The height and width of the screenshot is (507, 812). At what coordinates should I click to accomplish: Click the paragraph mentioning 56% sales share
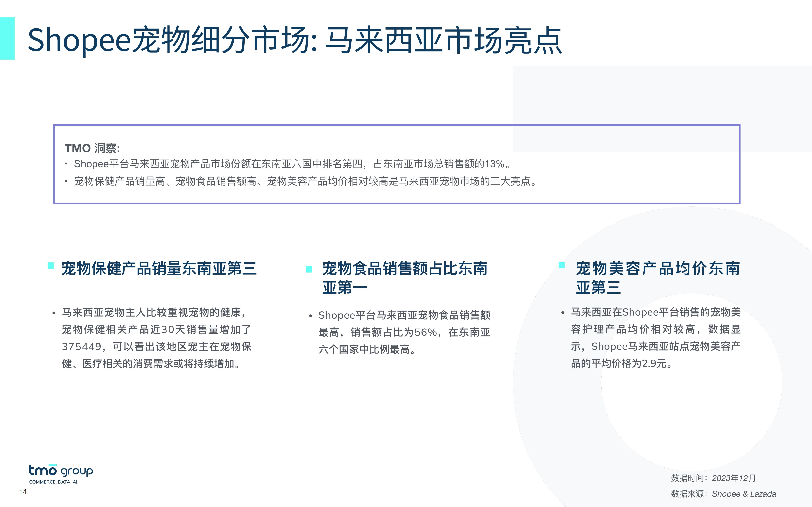coord(404,332)
